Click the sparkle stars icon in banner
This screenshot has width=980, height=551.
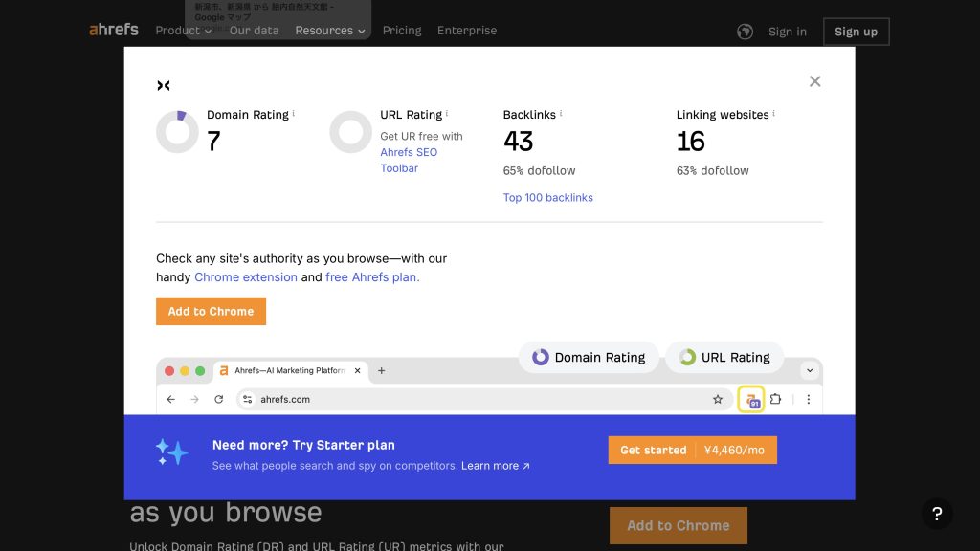click(x=171, y=452)
